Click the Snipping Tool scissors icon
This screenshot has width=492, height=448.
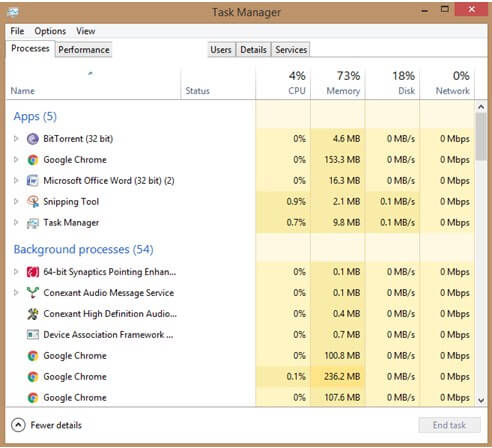33,201
